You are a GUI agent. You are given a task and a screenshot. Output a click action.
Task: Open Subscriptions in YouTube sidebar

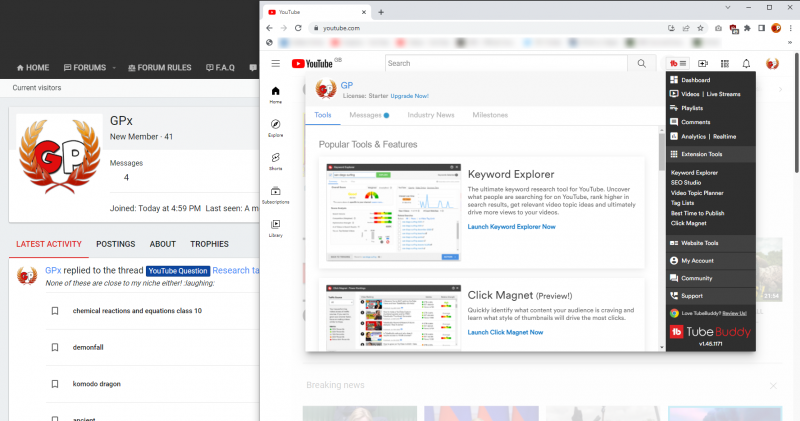[x=275, y=194]
